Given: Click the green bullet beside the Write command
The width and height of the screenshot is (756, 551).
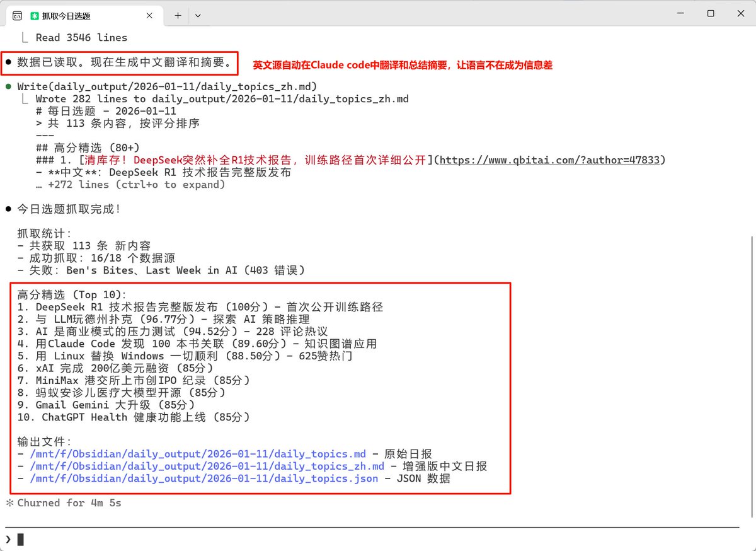Looking at the screenshot, I should click(8, 86).
